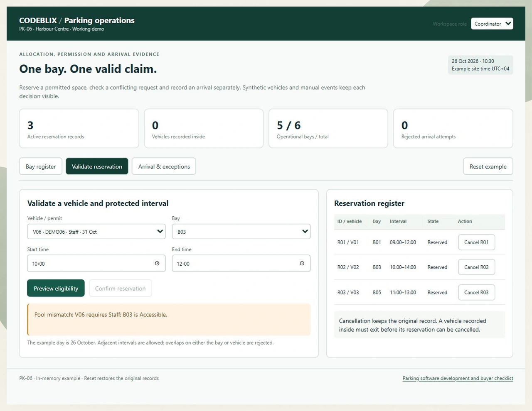Click the 'Rejected arrival attempts' card

453,128
